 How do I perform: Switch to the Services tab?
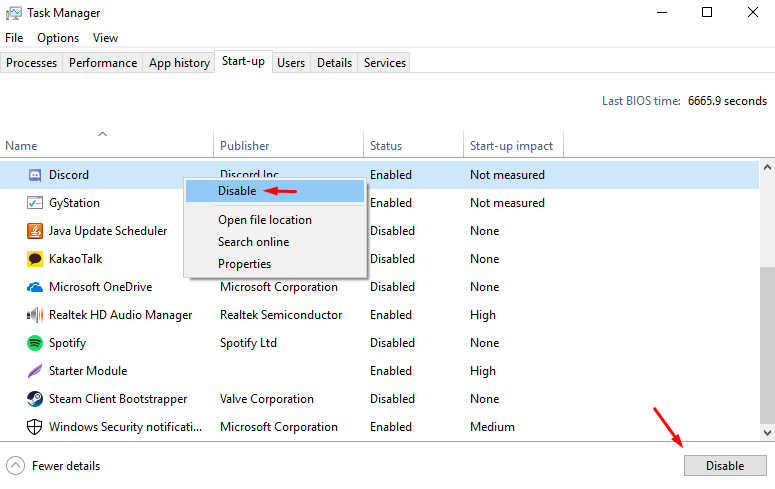point(385,63)
